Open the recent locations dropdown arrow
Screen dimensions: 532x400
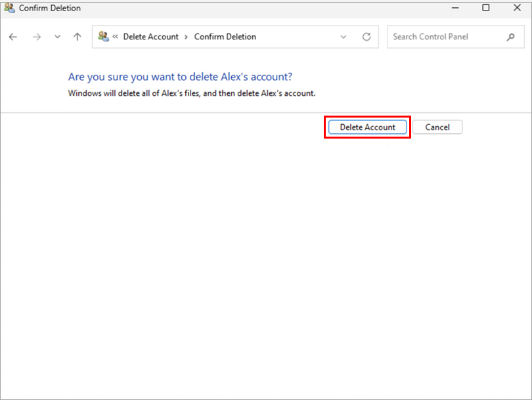tap(57, 37)
